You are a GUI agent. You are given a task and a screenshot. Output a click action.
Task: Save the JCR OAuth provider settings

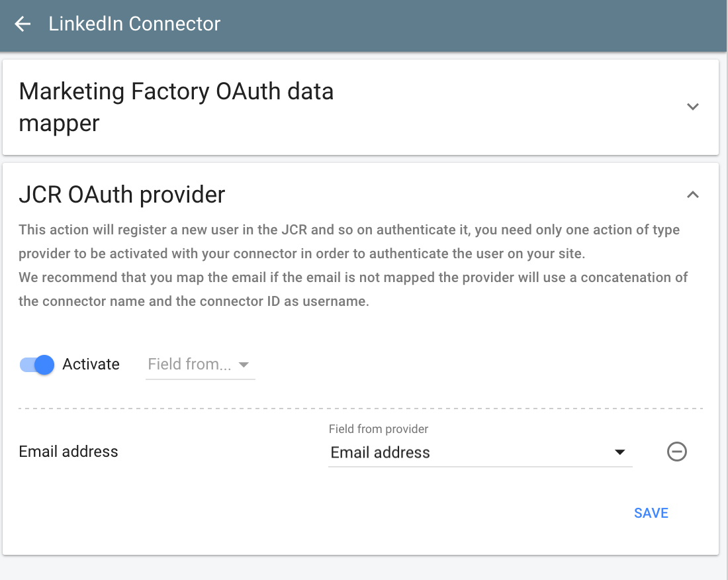[651, 513]
